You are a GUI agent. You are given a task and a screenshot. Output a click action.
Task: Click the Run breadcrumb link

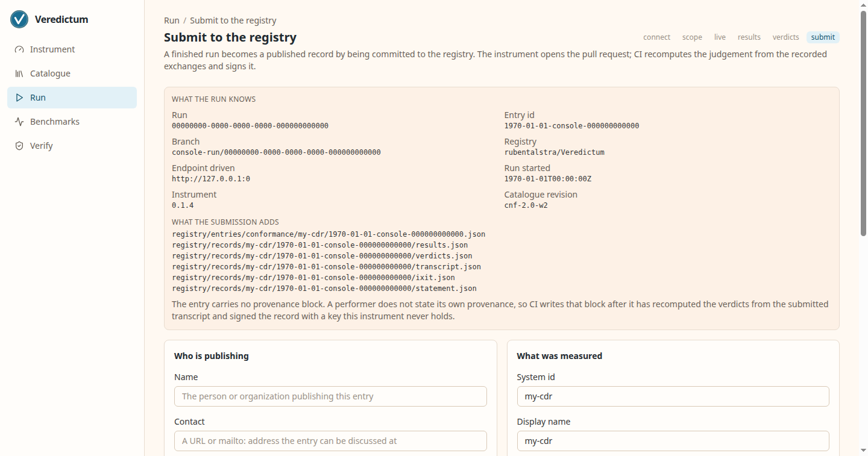172,20
